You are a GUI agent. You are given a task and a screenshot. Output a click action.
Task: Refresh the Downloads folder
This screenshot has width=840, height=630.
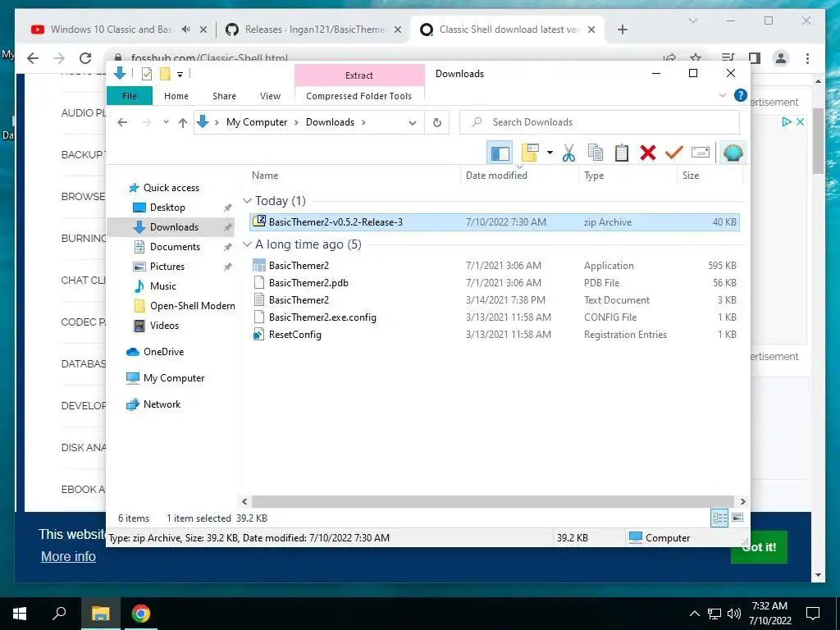[437, 123]
